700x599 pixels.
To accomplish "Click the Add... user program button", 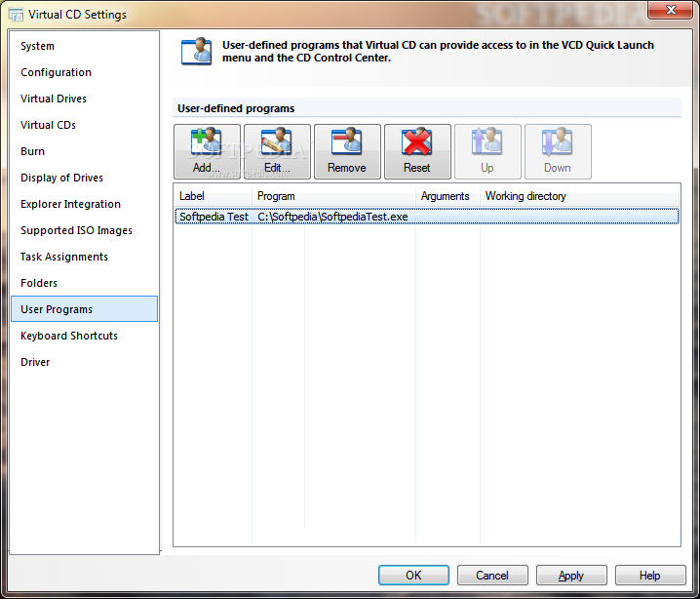I will click(207, 152).
